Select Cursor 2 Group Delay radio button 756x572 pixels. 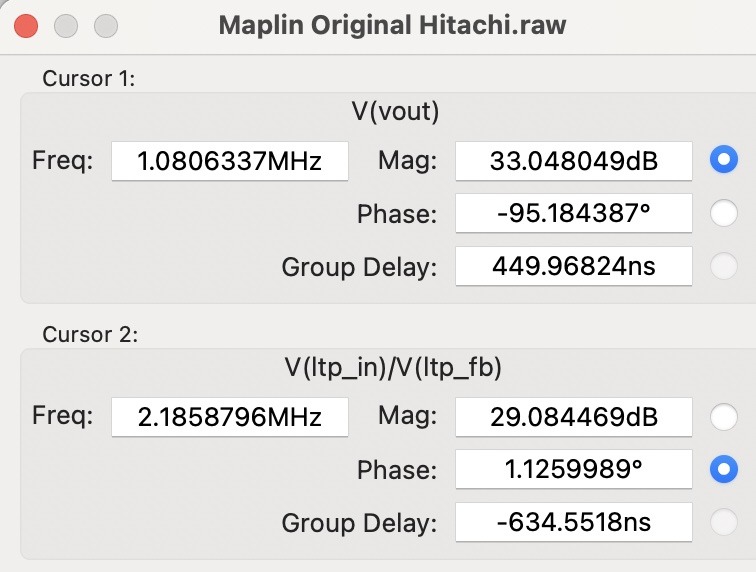pos(724,522)
